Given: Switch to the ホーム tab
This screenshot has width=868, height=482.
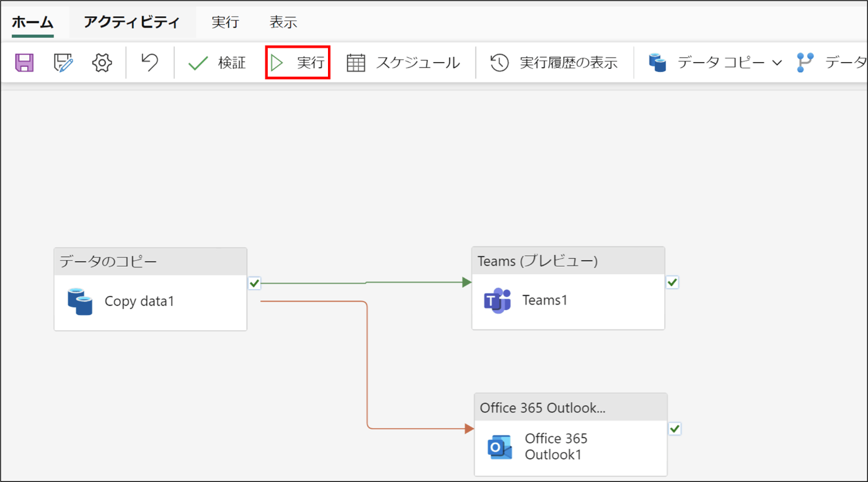Looking at the screenshot, I should [x=33, y=22].
